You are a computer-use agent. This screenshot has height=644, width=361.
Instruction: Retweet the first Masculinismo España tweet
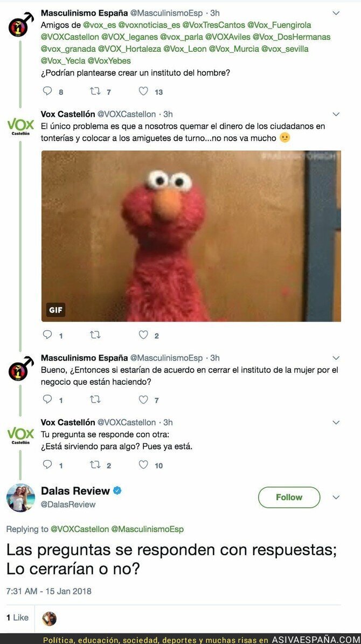point(95,91)
